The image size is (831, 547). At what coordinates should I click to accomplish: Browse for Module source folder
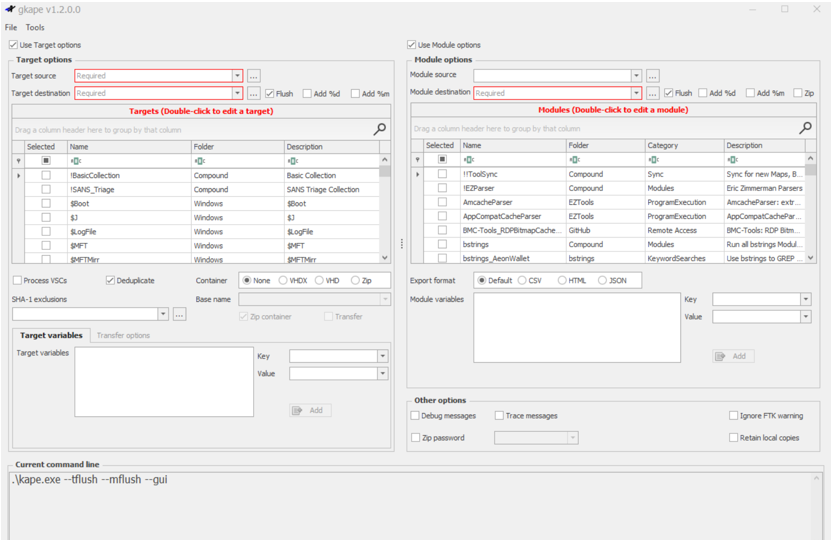tap(652, 76)
